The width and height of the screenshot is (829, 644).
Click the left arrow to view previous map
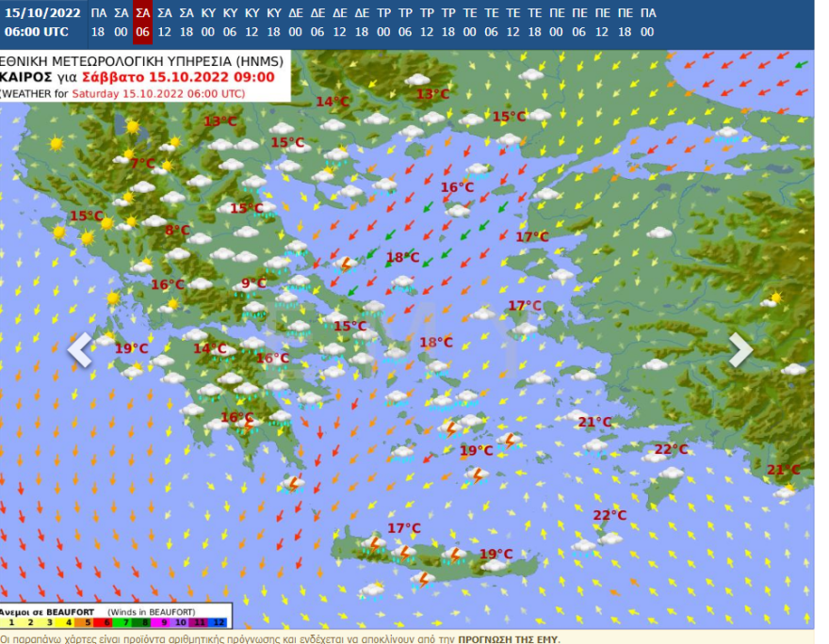(80, 349)
